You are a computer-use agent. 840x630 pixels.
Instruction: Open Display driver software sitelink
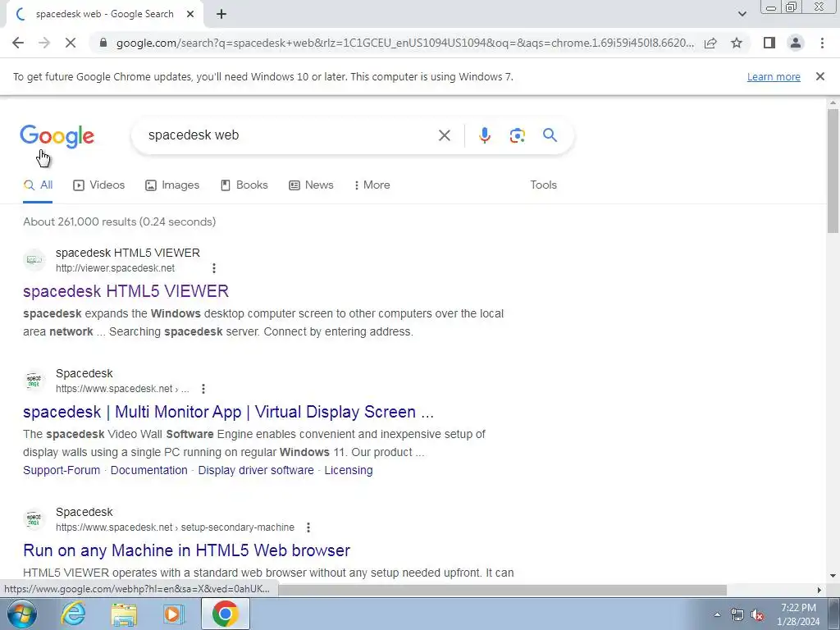(x=256, y=470)
